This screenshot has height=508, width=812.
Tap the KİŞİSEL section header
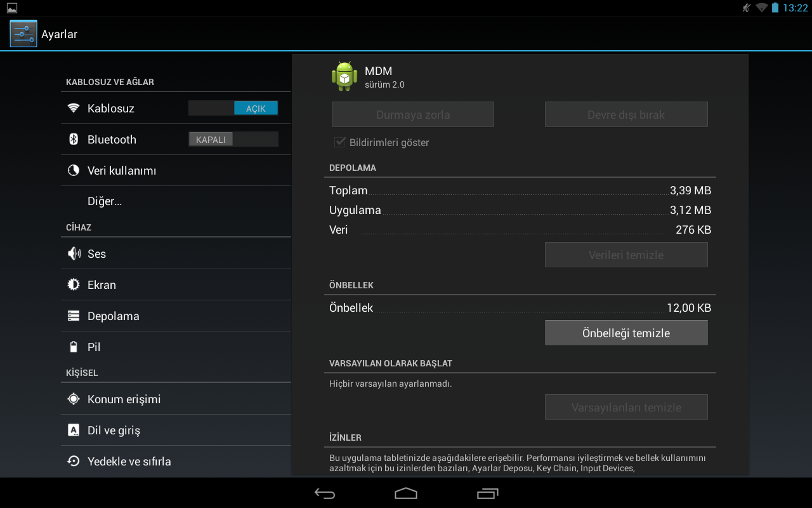82,373
